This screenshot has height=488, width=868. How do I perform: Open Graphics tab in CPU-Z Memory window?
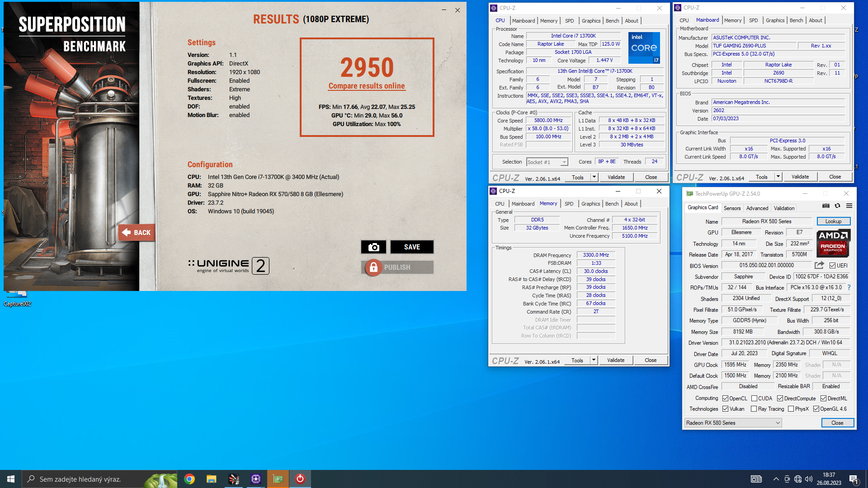click(590, 204)
